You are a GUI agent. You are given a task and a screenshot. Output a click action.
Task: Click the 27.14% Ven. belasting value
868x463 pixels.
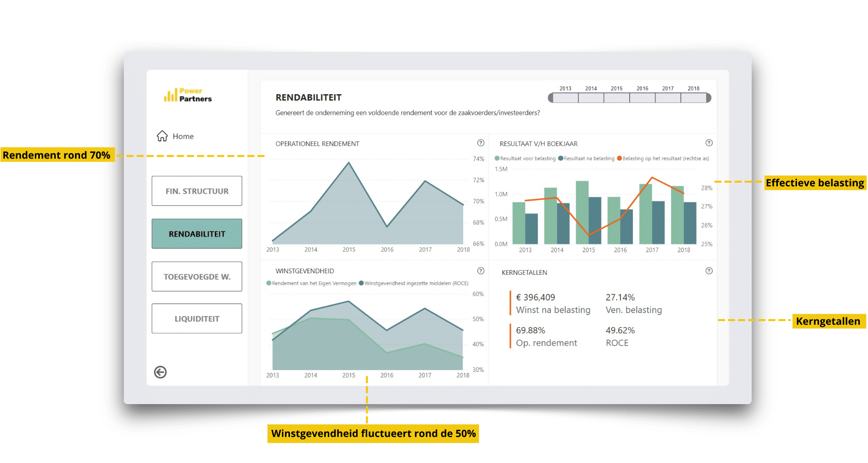tap(620, 297)
